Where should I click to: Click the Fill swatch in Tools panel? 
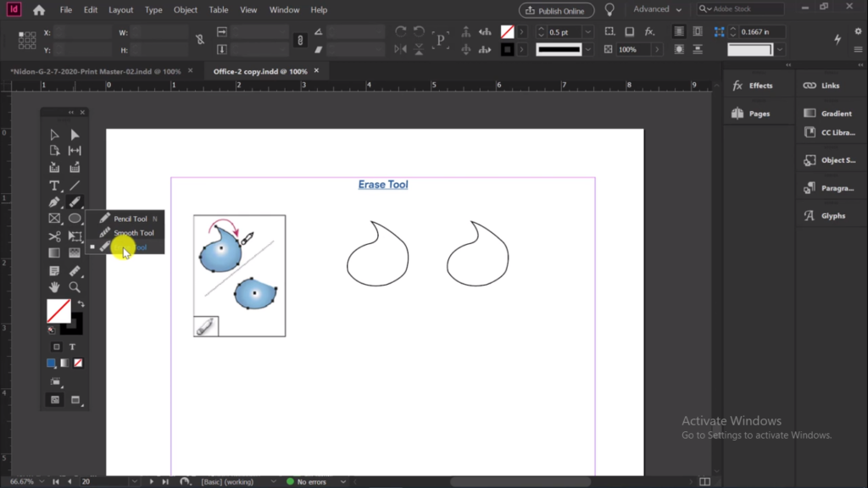coord(58,311)
